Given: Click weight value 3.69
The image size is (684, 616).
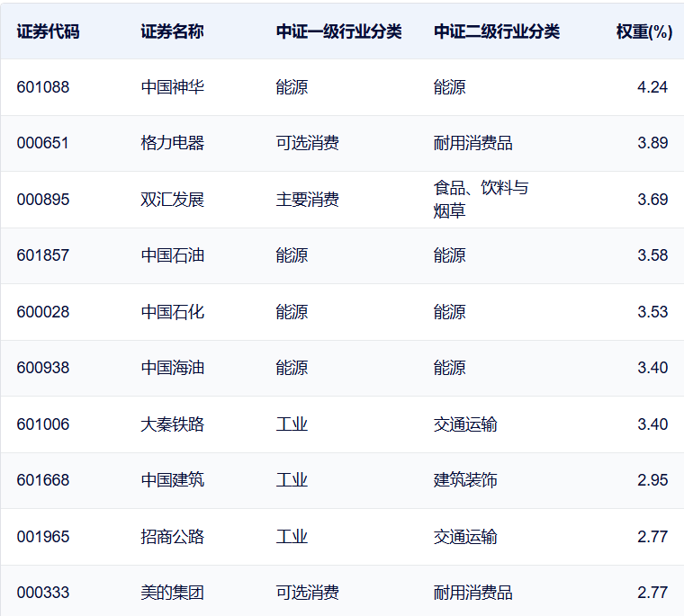Looking at the screenshot, I should pos(652,200).
